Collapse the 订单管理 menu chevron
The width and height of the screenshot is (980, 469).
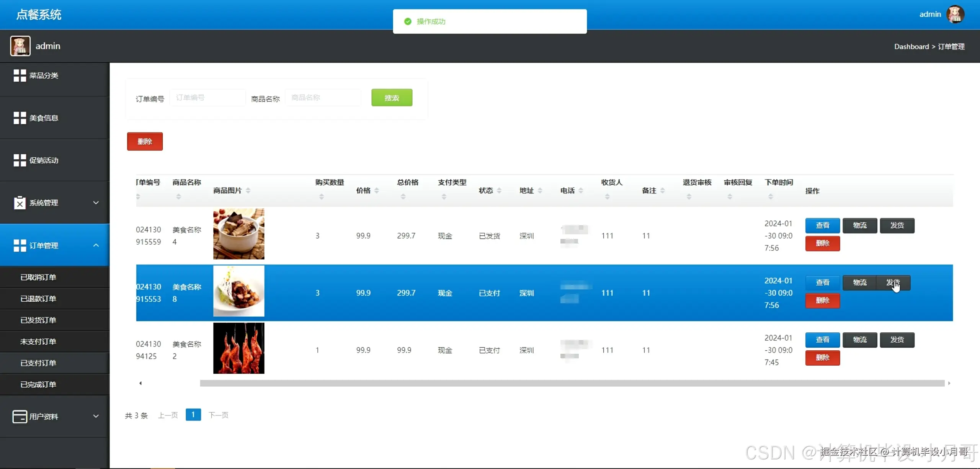96,245
